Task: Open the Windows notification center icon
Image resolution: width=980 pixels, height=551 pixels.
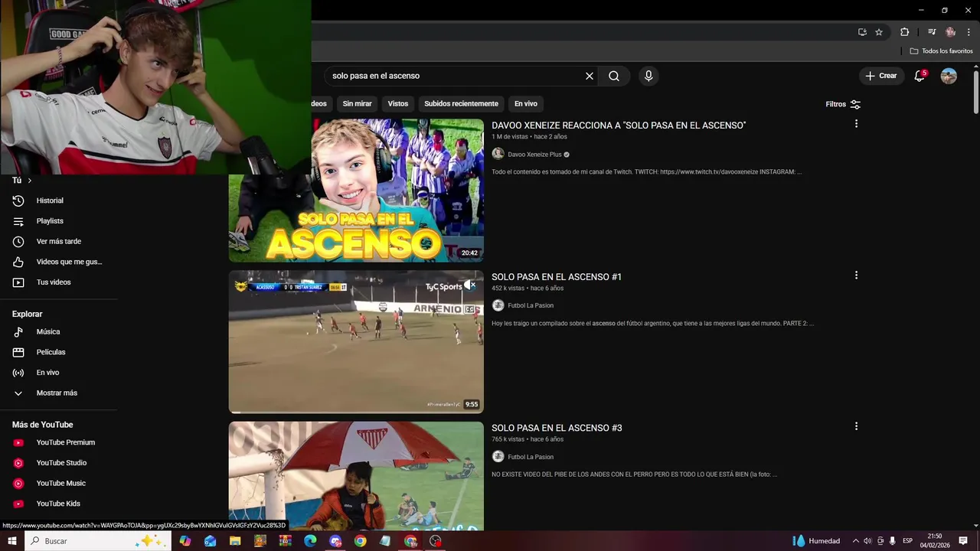Action: [x=963, y=541]
